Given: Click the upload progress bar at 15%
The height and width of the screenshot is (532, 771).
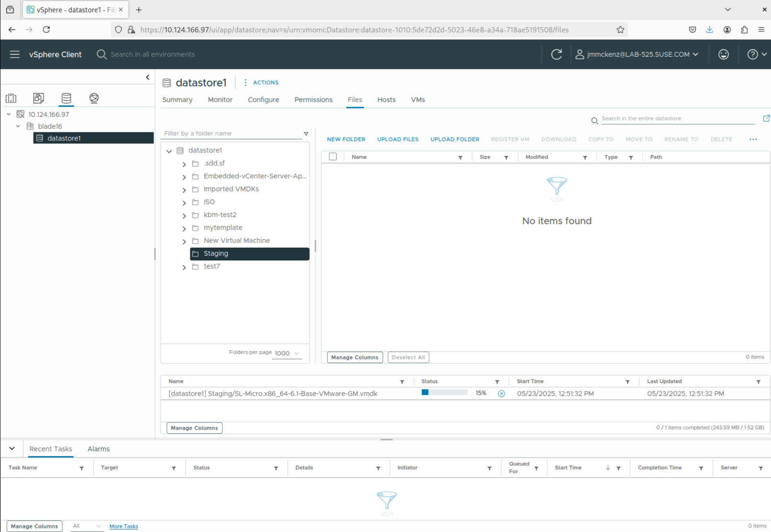Looking at the screenshot, I should (444, 393).
